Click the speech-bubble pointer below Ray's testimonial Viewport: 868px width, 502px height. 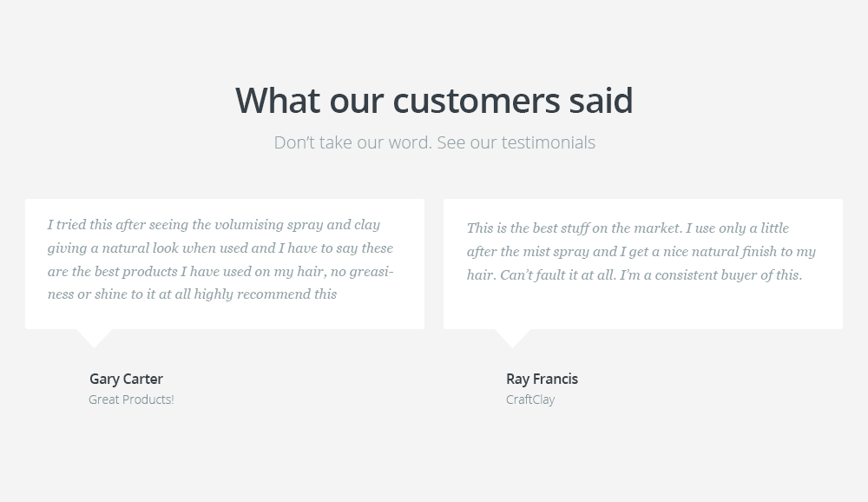click(x=512, y=338)
